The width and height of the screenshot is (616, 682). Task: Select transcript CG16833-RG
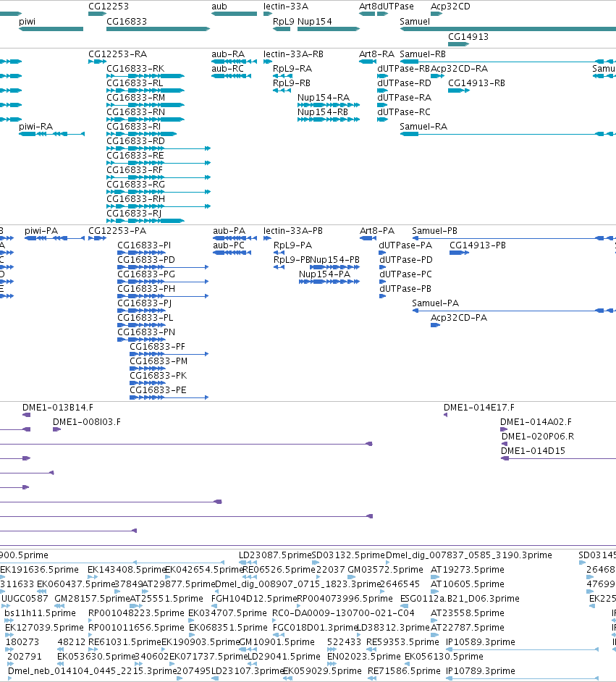[135, 185]
